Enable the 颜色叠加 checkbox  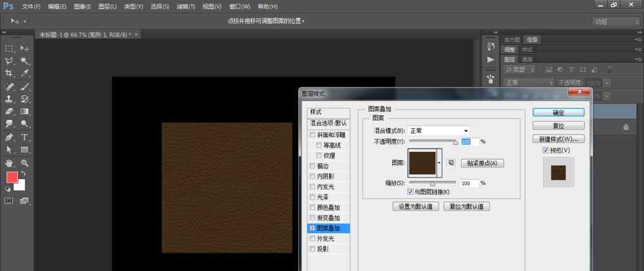click(x=312, y=207)
